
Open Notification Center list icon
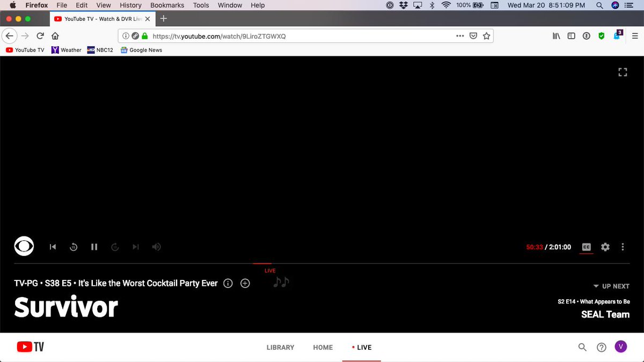(628, 5)
